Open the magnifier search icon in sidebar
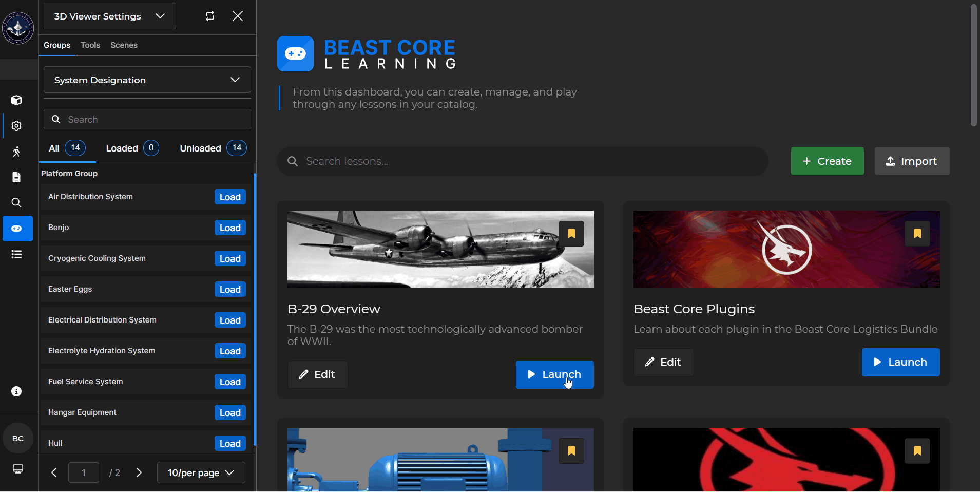Screen dimensions: 980x492 point(16,203)
